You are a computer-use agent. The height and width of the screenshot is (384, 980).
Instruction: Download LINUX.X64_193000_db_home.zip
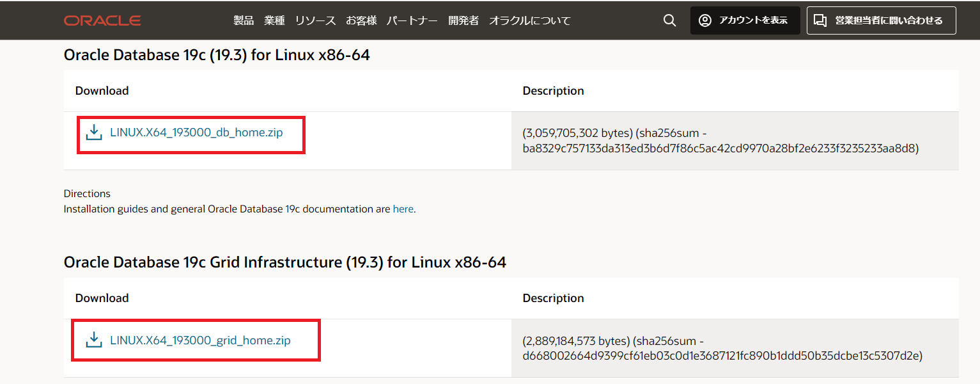point(196,132)
